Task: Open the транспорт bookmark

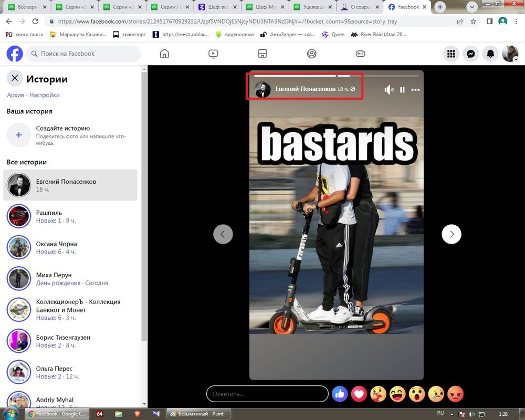Action: pos(129,34)
